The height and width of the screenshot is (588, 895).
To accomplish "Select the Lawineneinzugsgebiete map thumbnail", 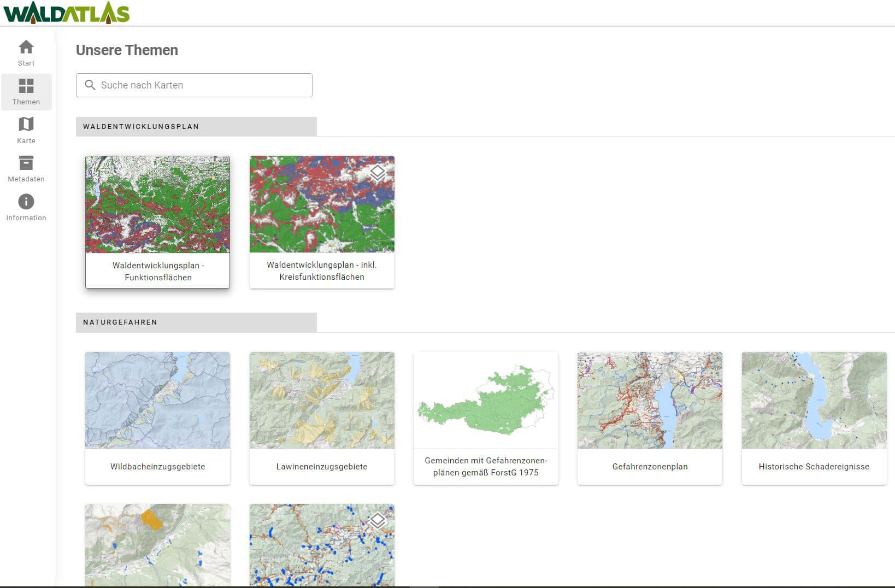I will pos(322,400).
